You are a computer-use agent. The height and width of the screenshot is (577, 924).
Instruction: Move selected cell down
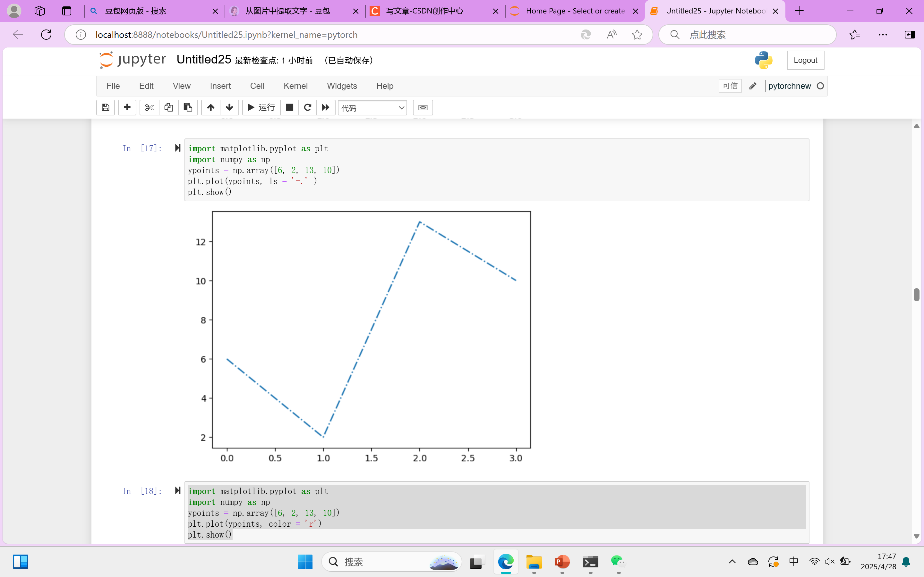coord(229,108)
